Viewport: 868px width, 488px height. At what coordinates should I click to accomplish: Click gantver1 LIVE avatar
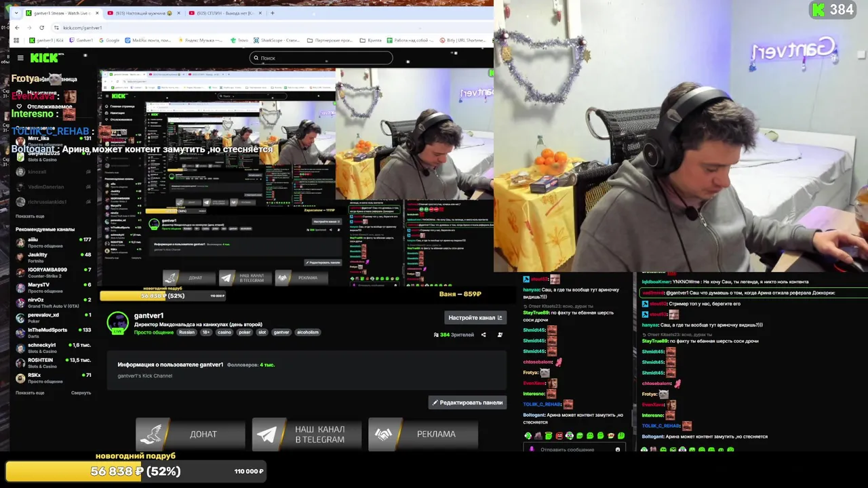[x=117, y=323]
